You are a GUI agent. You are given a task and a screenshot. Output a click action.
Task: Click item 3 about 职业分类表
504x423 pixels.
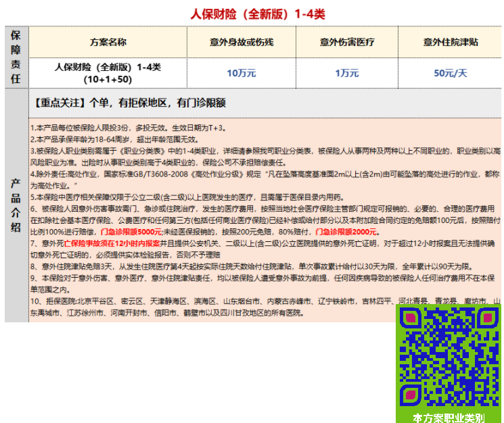[x=265, y=157]
